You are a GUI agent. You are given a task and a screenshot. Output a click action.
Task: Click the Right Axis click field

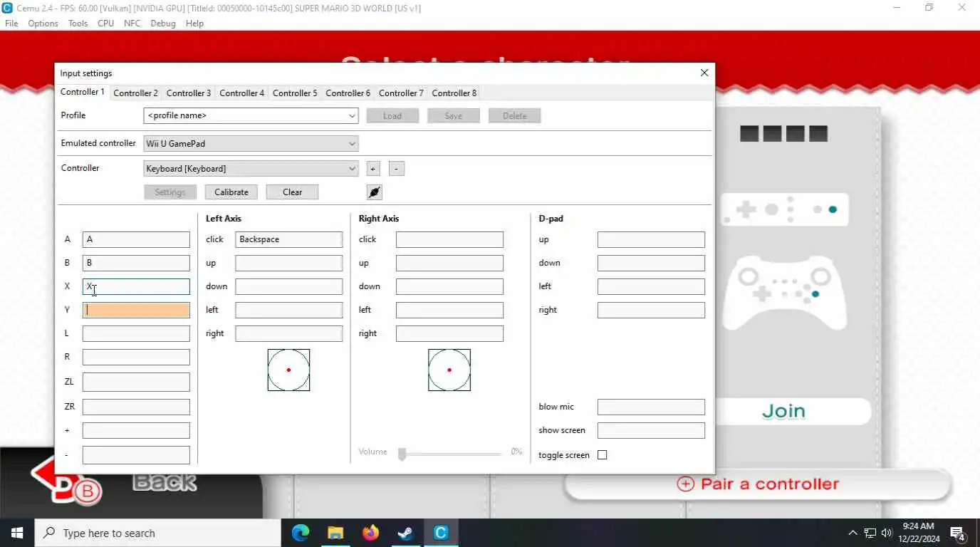[x=449, y=239]
